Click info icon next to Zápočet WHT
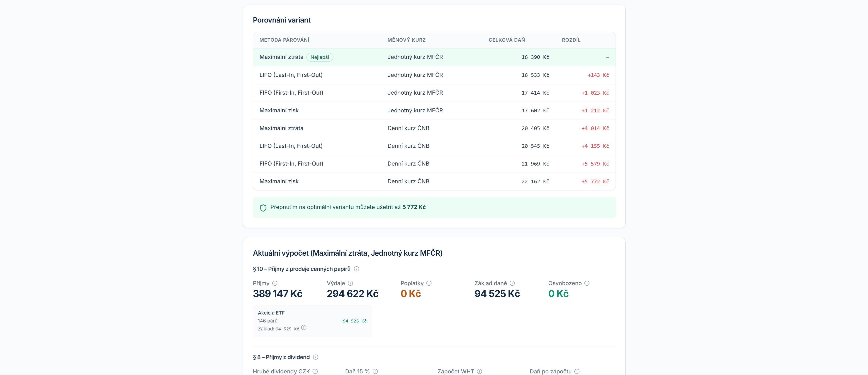868x375 pixels. pyautogui.click(x=479, y=371)
